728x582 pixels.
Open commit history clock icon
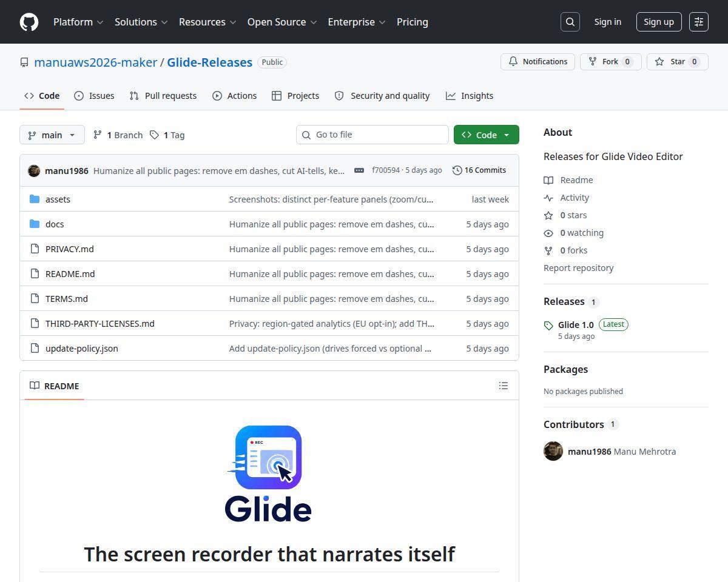pos(457,170)
